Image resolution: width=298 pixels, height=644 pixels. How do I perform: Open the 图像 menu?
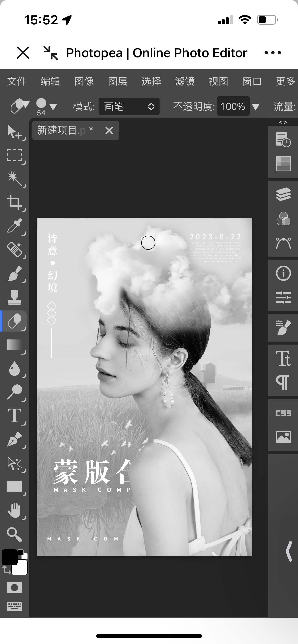point(84,81)
